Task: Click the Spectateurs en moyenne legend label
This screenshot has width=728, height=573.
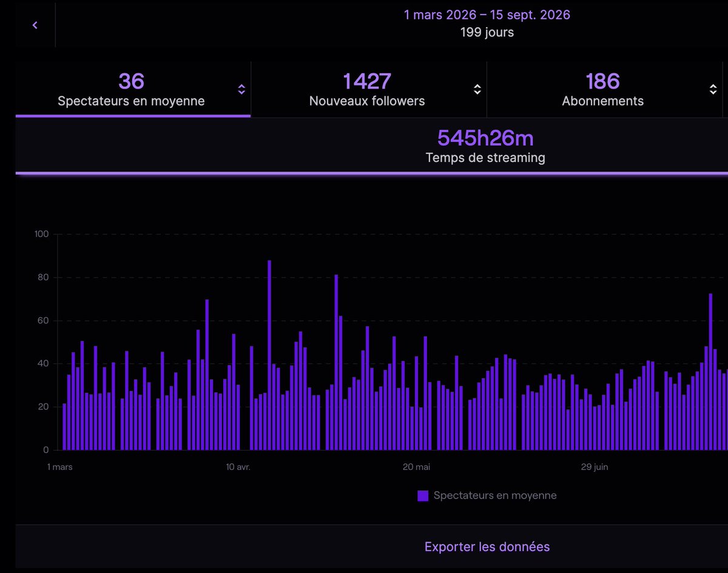Action: pyautogui.click(x=495, y=495)
